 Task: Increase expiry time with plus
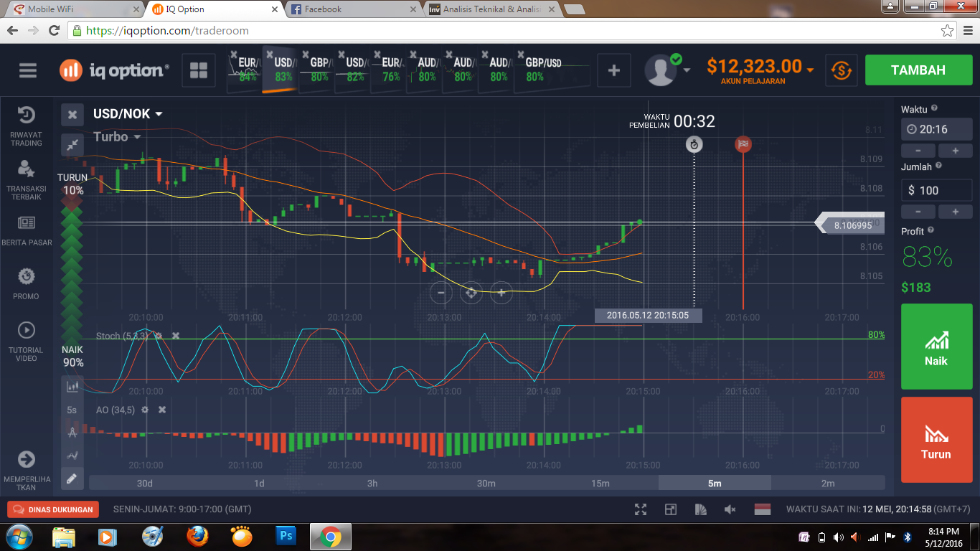coord(956,151)
